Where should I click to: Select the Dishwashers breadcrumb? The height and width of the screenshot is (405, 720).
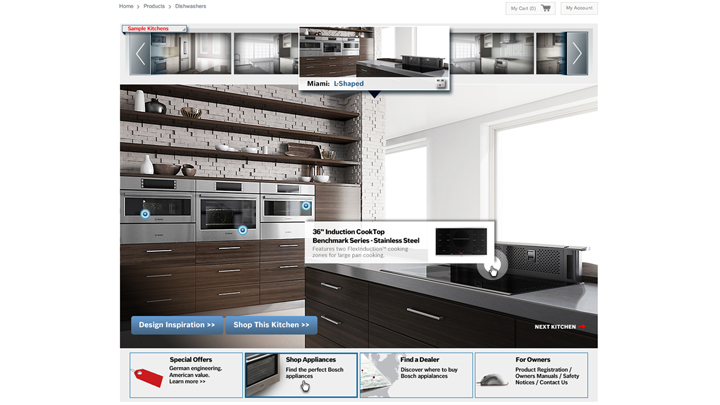click(x=191, y=6)
